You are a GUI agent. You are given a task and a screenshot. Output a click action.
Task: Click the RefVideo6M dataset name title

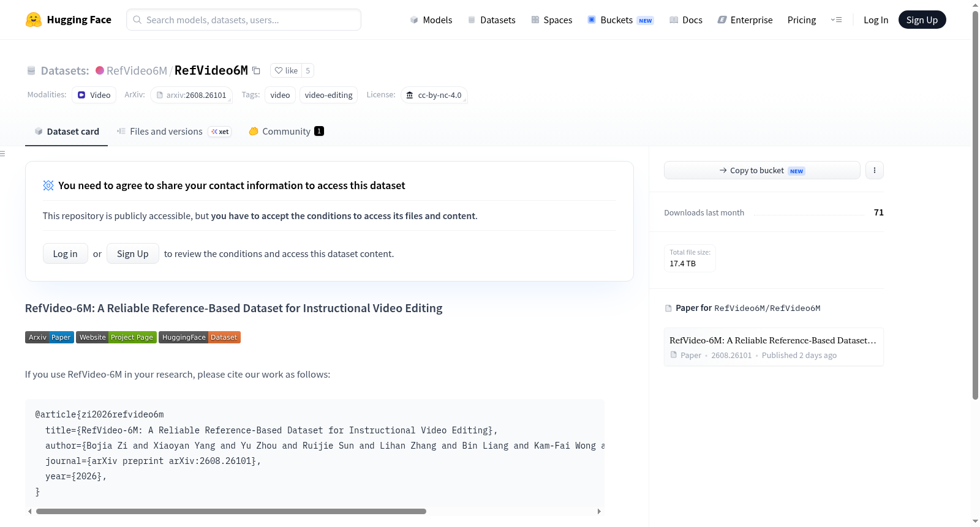211,70
